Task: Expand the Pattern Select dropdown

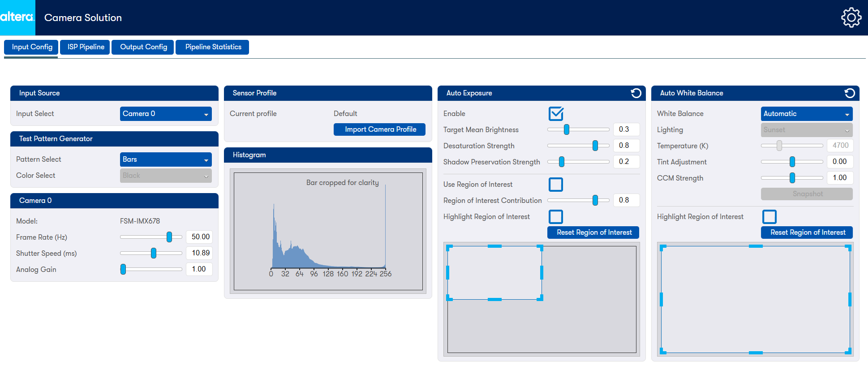Action: [x=166, y=159]
